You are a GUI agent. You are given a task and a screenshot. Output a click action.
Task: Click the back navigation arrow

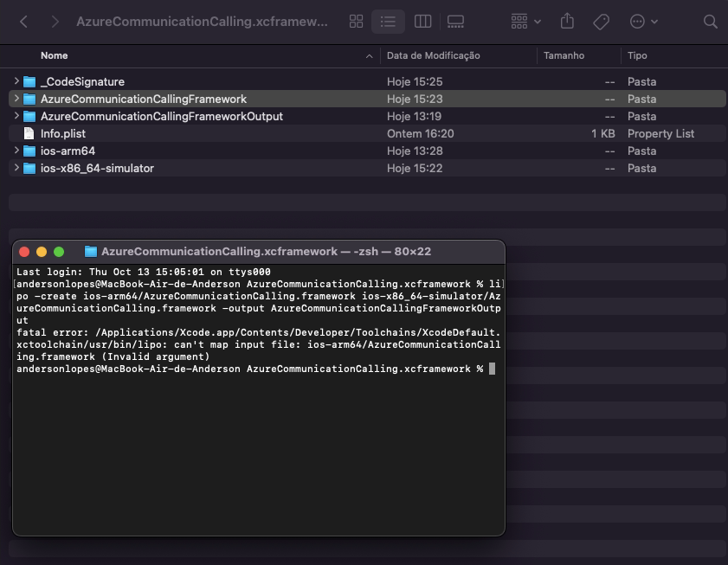tap(23, 21)
